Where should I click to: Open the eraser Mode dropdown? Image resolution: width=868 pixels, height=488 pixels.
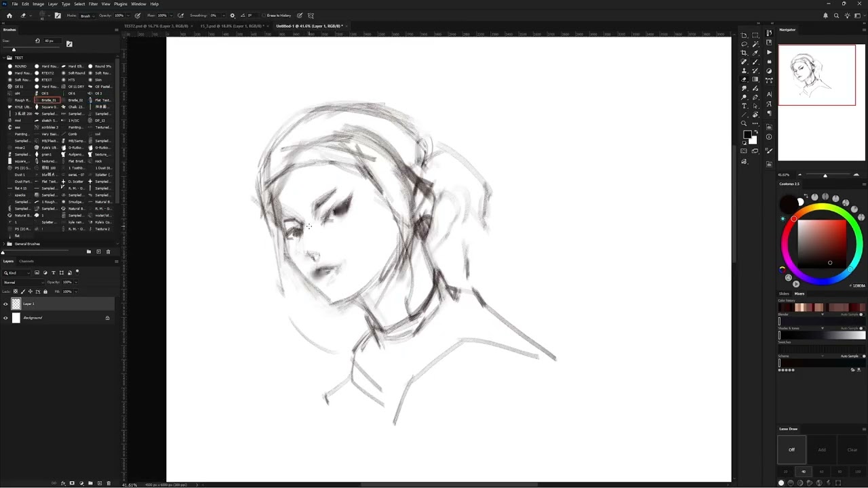pos(87,15)
